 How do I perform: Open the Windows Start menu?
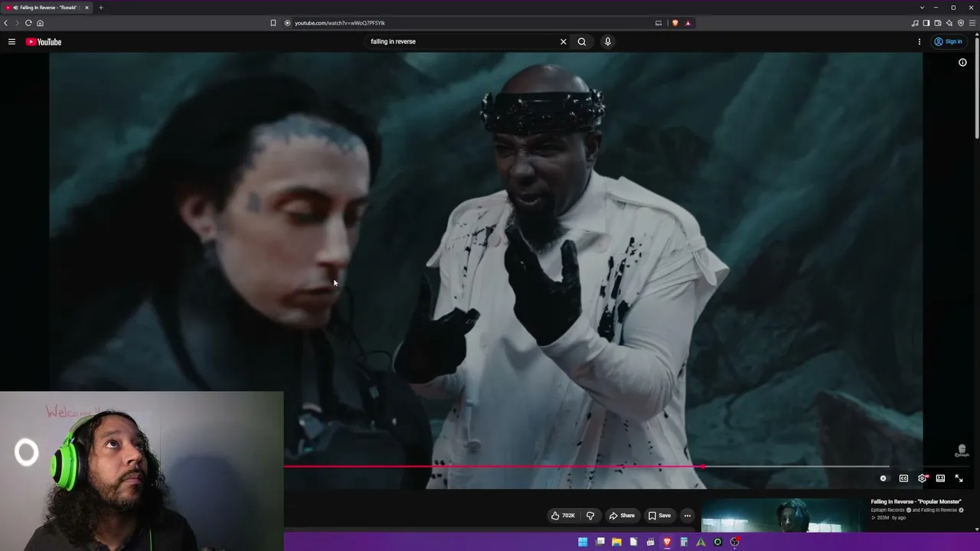tap(583, 542)
